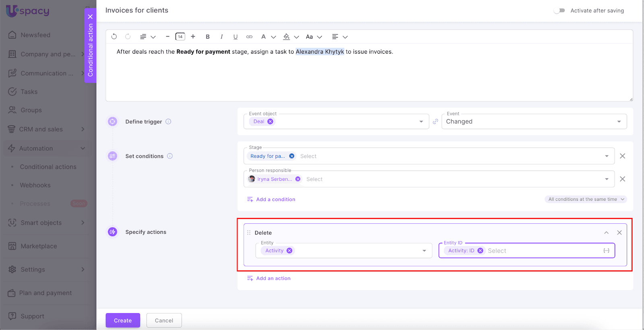
Task: Click variable picker icon in Entity ID field
Action: point(606,251)
